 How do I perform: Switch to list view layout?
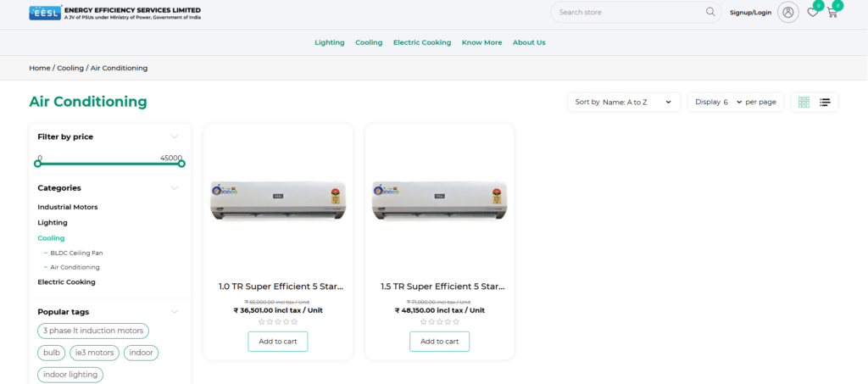825,102
